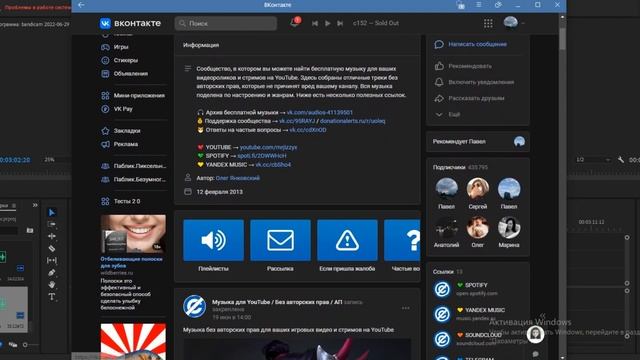
Task: Open Игры in the sidebar
Action: tap(121, 47)
